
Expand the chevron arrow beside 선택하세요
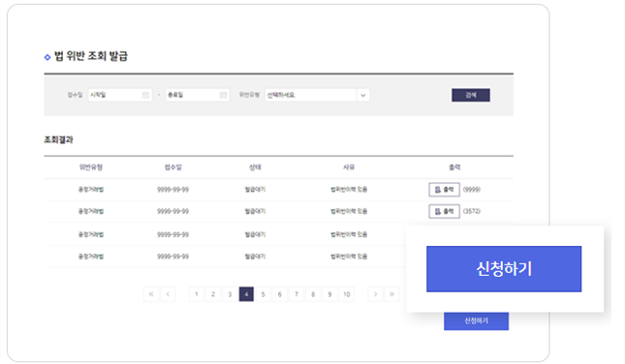click(x=363, y=95)
